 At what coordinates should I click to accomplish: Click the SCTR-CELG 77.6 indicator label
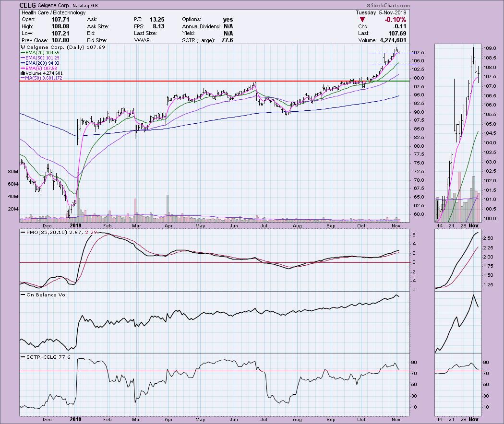45,357
